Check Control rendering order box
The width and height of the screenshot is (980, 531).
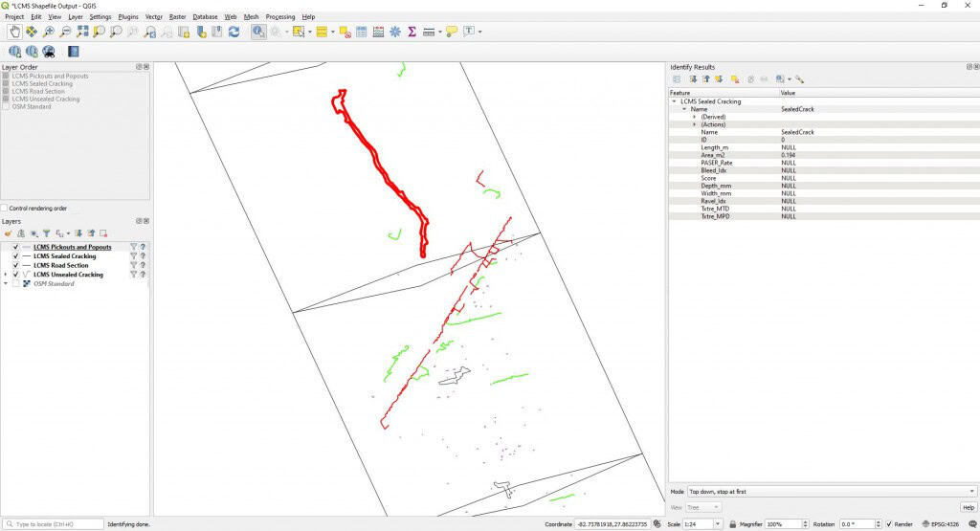coord(5,208)
